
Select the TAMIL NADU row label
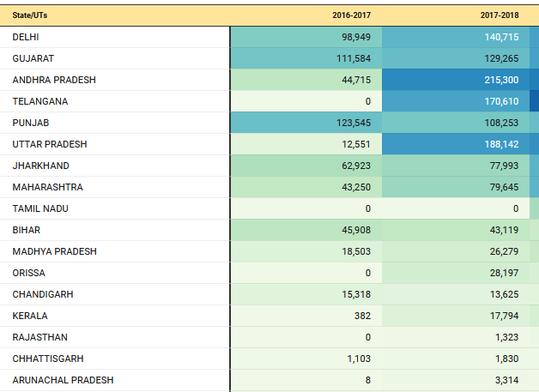point(40,208)
